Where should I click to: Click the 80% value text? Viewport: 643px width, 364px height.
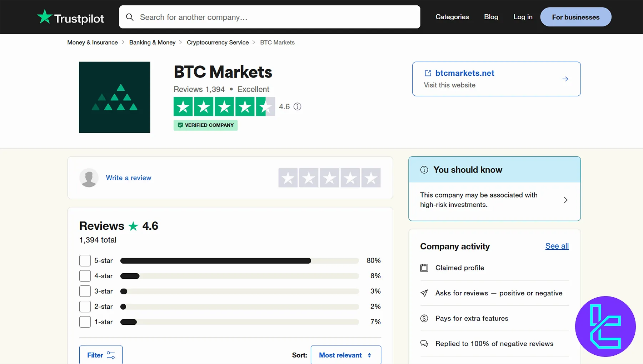(x=374, y=260)
